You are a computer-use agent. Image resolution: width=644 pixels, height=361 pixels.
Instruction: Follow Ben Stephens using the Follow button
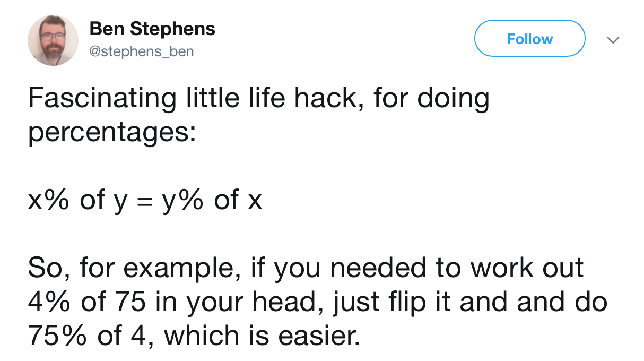tap(529, 38)
